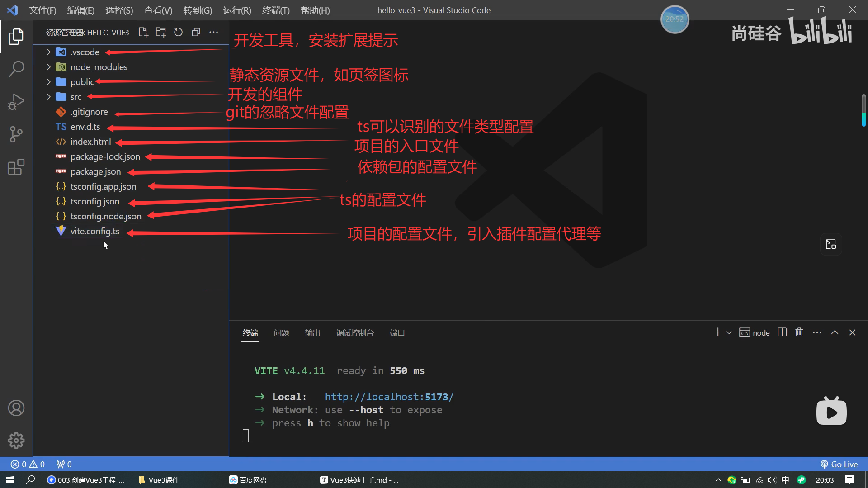Screen dimensions: 868x488
Task: Open the 帮助(H) menu
Action: pyautogui.click(x=315, y=10)
